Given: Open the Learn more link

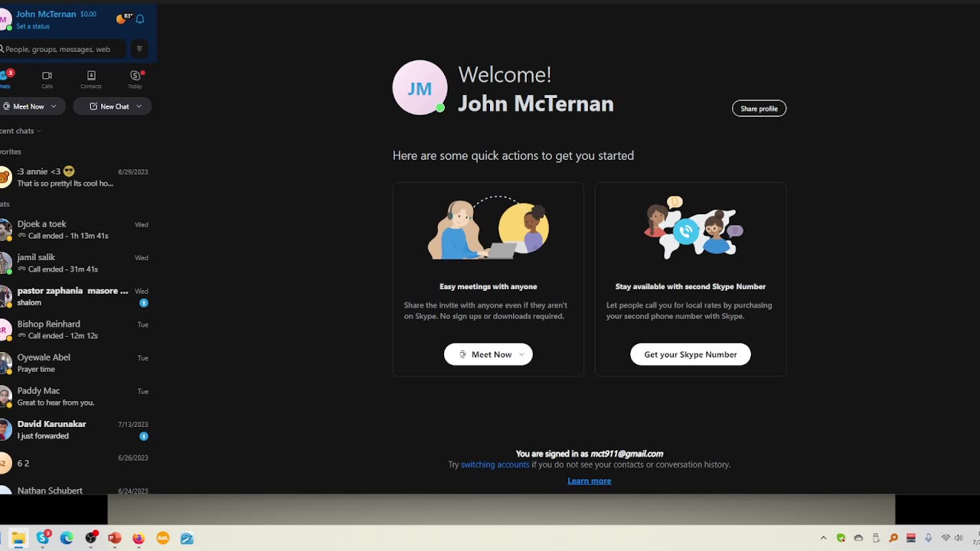Looking at the screenshot, I should pos(590,481).
